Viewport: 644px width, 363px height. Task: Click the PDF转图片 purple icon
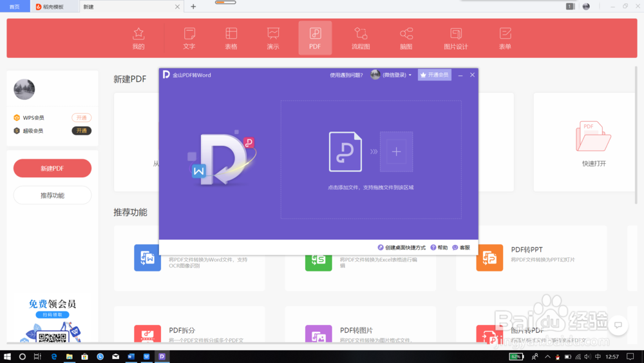(x=318, y=334)
